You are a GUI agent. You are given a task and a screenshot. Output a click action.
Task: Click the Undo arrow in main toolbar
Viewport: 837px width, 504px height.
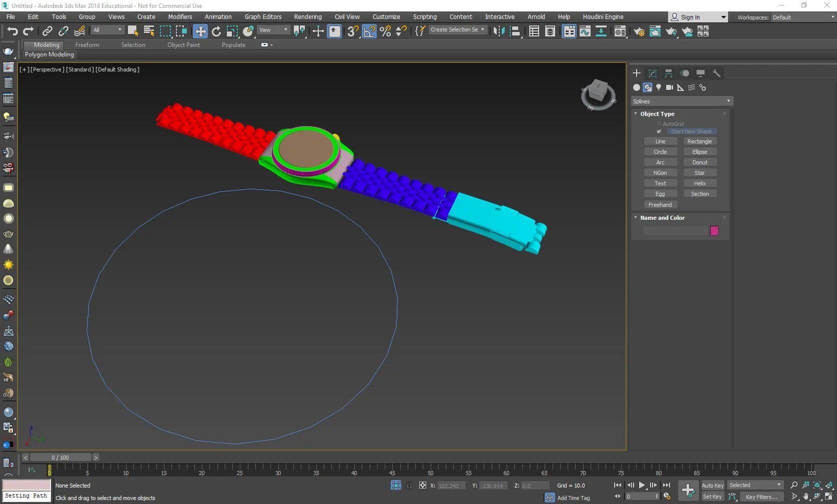(12, 31)
